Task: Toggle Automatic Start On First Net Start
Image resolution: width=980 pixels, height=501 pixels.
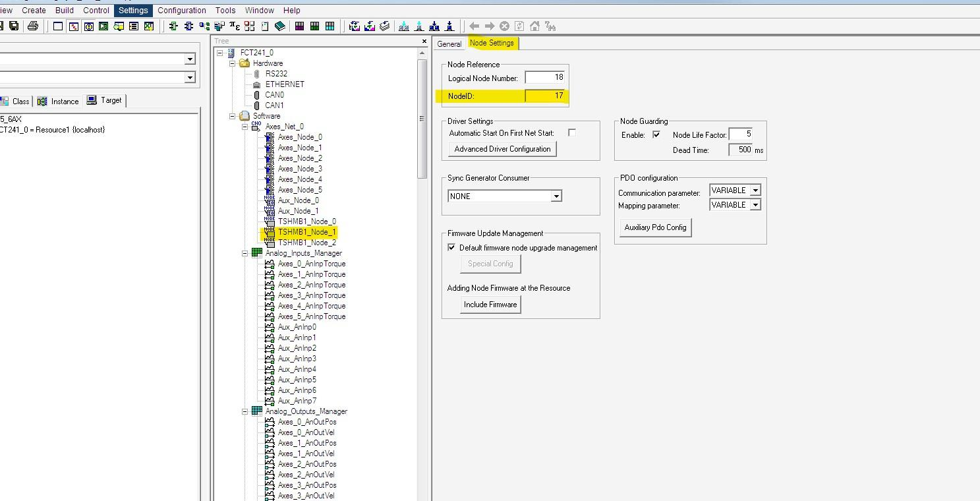Action: (x=572, y=133)
